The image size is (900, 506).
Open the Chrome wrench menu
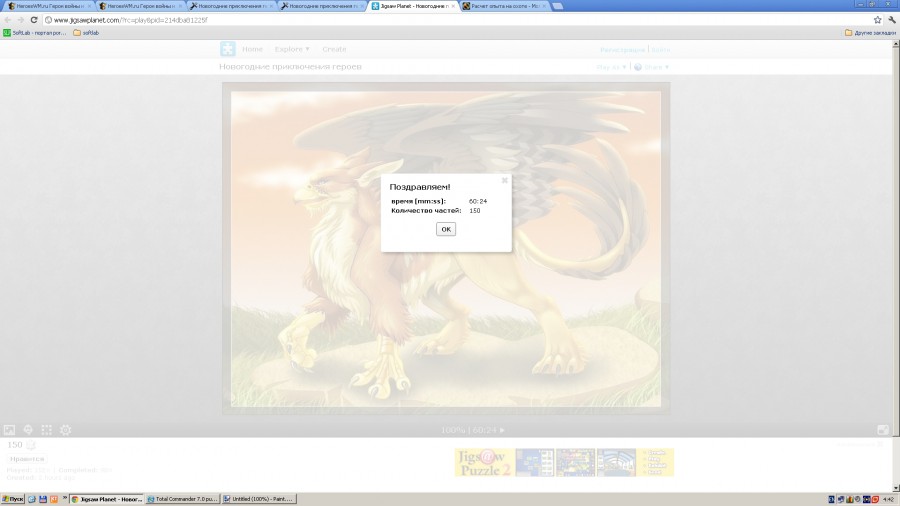[891, 20]
